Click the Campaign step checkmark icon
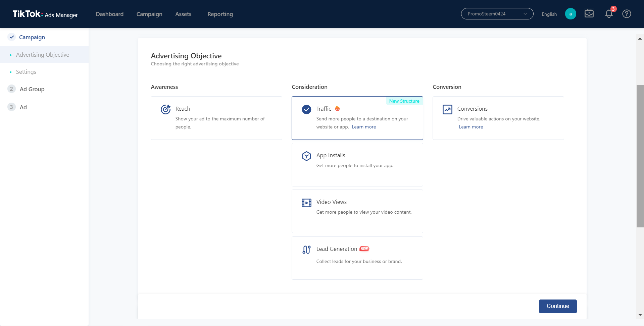The width and height of the screenshot is (644, 326). pos(12,37)
